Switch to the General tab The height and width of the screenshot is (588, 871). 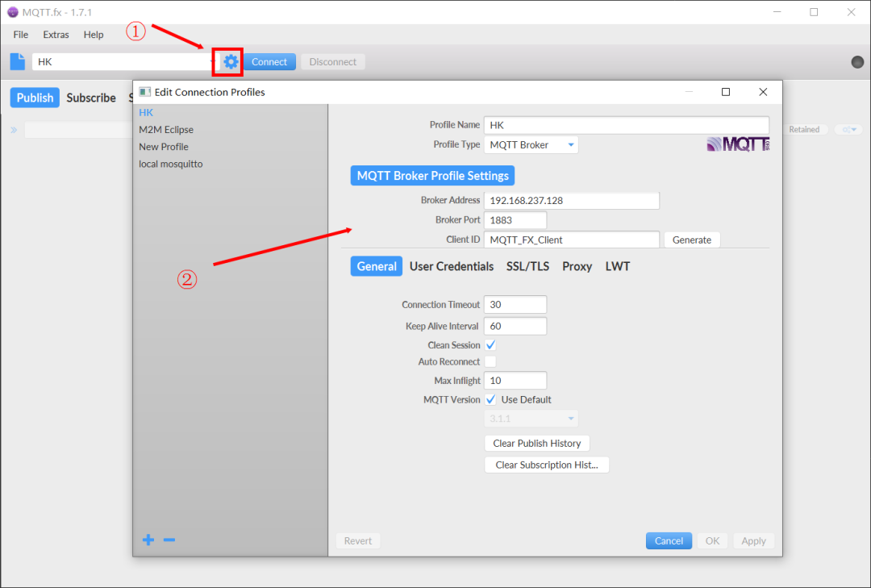(377, 266)
